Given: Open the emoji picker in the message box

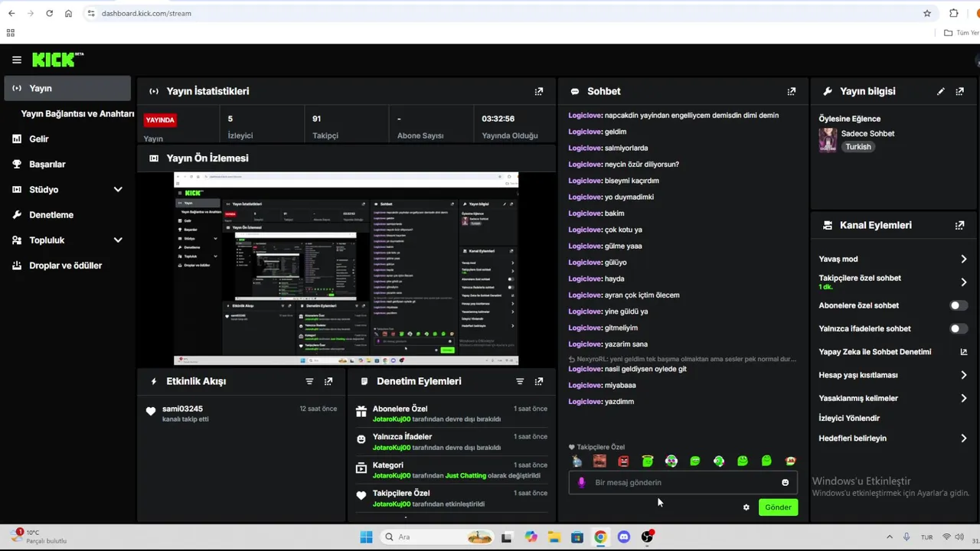Looking at the screenshot, I should coord(785,482).
